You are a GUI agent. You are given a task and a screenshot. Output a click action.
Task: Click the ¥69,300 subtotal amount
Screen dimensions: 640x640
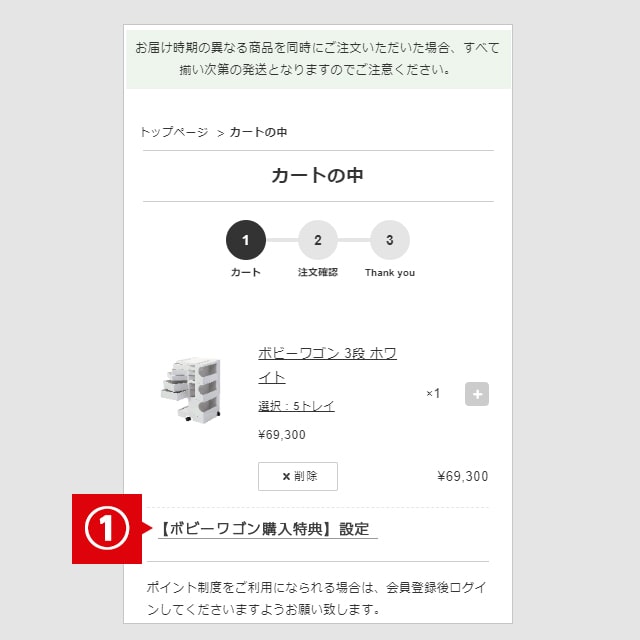click(462, 476)
